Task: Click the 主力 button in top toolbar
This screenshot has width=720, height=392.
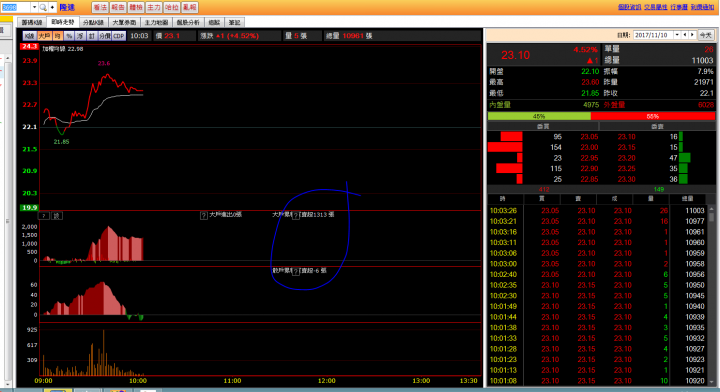Action: 154,7
